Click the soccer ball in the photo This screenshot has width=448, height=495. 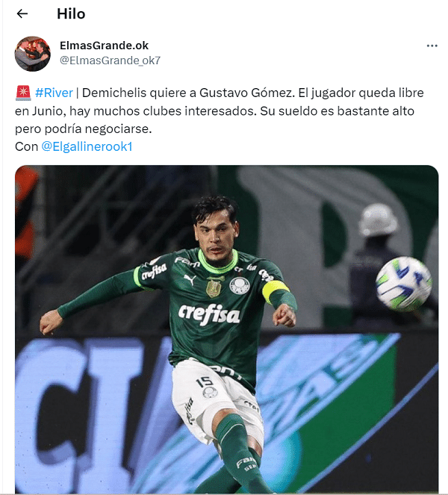click(x=403, y=284)
